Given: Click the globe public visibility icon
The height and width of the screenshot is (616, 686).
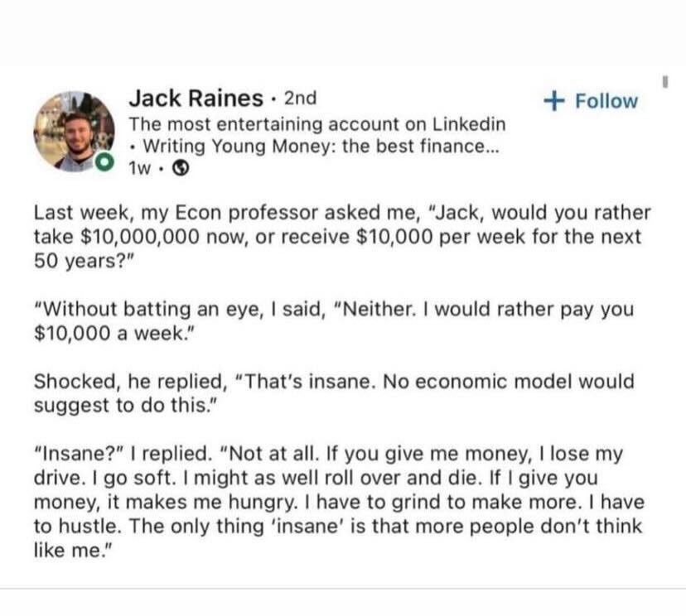Looking at the screenshot, I should (181, 168).
